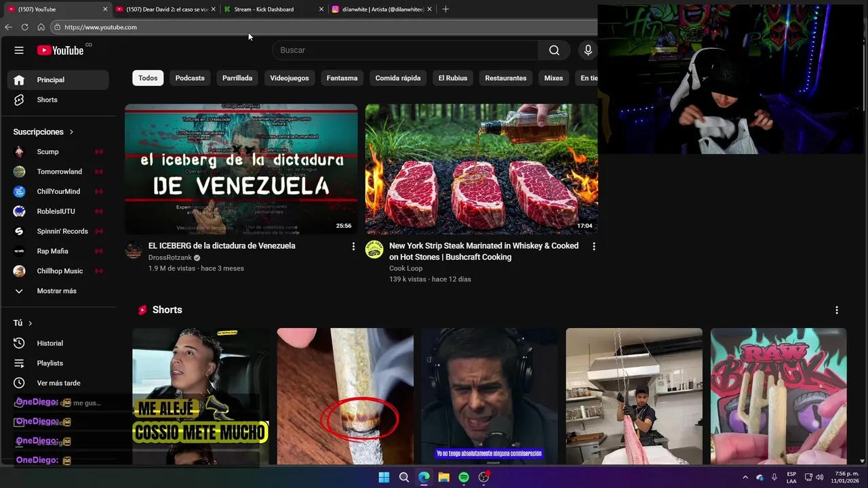Open Playlists in the sidebar
868x488 pixels.
pos(58,363)
